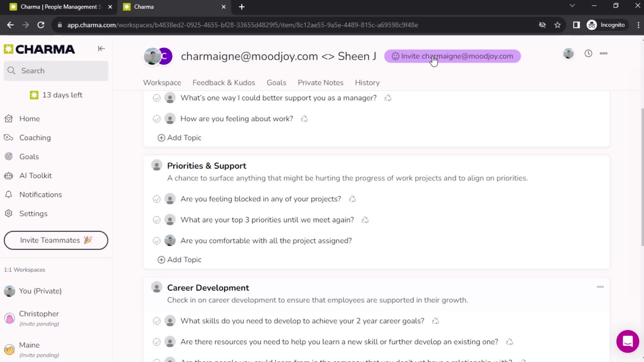Open AI Toolkit panel

pyautogui.click(x=36, y=176)
